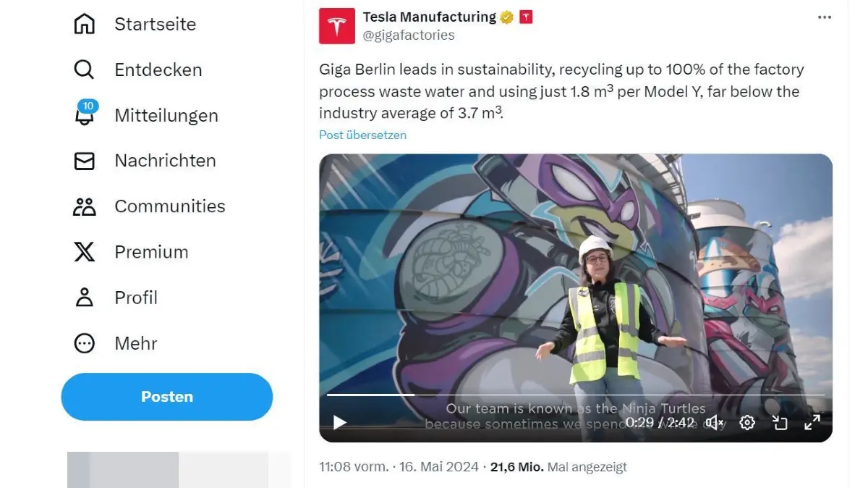Viewport: 868px width, 488px height.
Task: Translate the post via Post übersetzen
Action: tap(362, 135)
